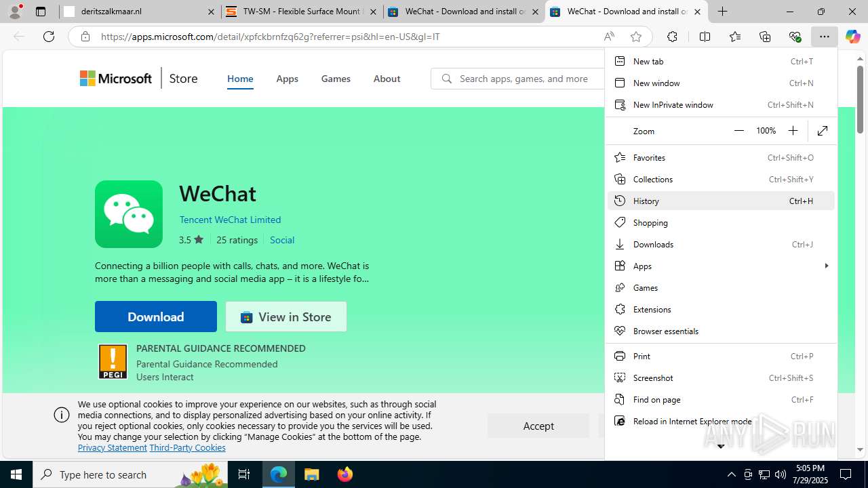Open the Extensions puzzle icon in toolbar

click(x=672, y=37)
